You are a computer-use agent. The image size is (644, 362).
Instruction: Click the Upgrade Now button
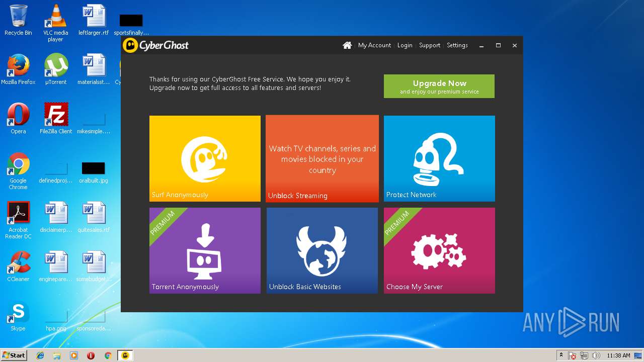tap(439, 86)
